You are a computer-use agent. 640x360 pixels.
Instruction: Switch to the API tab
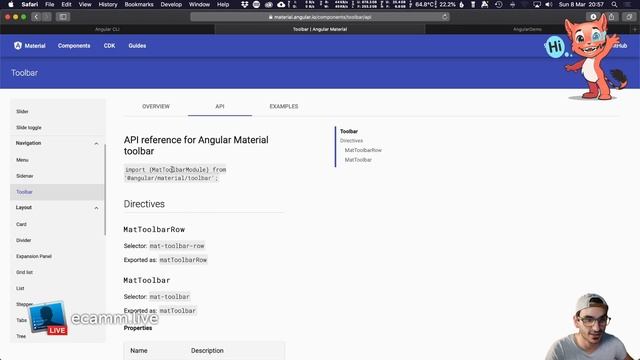[220, 107]
